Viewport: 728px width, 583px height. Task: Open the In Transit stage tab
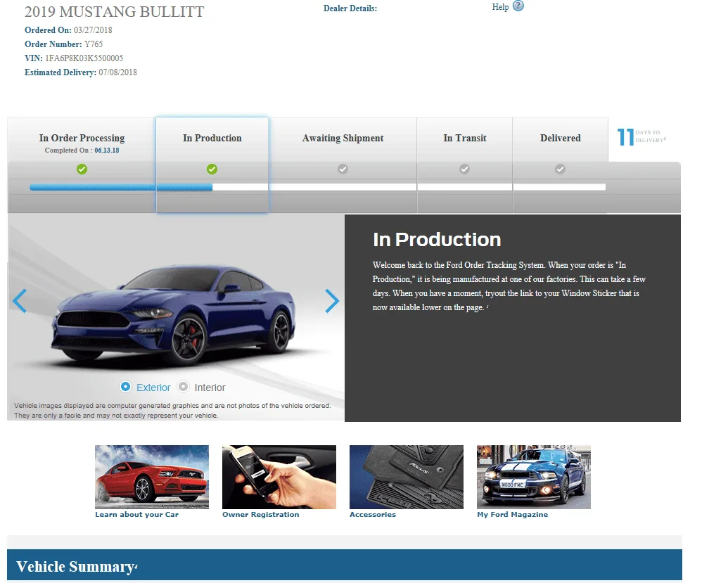pyautogui.click(x=465, y=139)
